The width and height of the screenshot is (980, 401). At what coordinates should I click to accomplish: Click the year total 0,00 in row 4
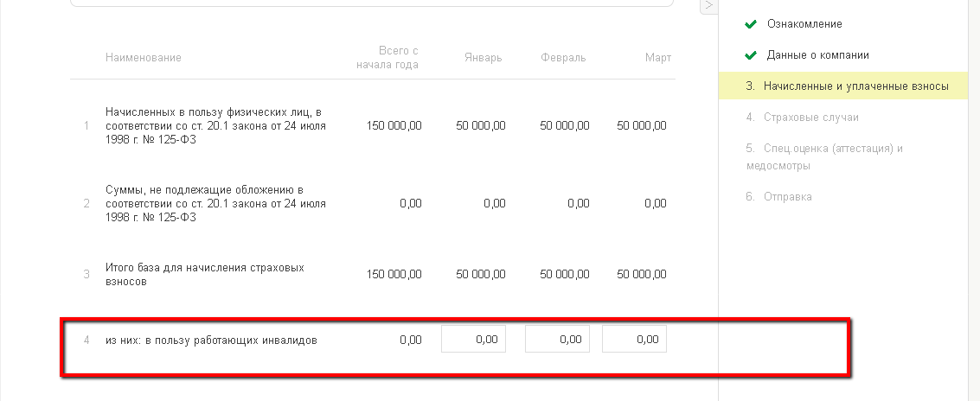(411, 341)
